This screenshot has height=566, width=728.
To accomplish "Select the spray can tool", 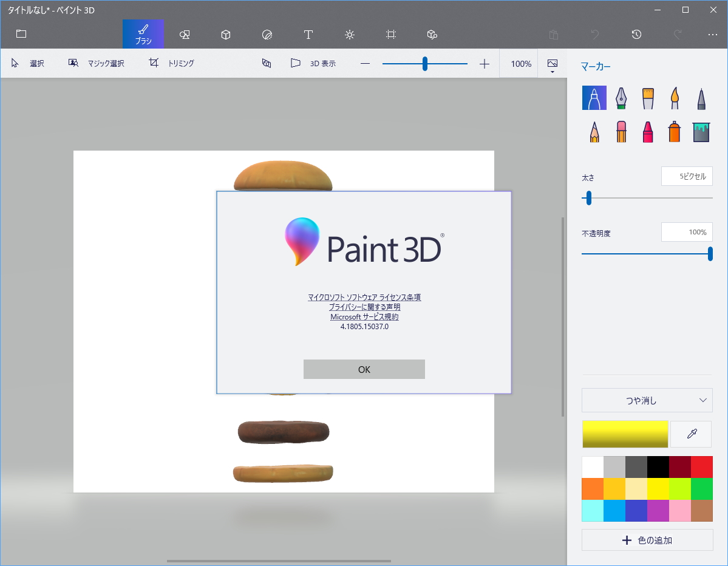I will (x=674, y=131).
